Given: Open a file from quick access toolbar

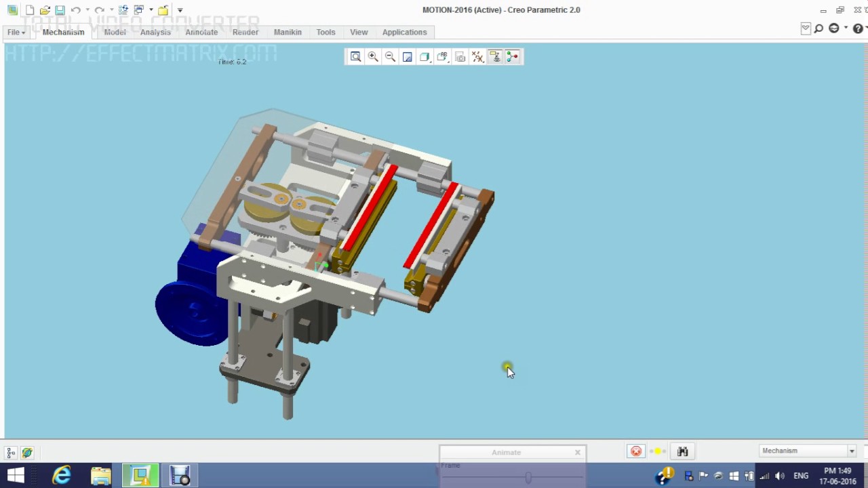Looking at the screenshot, I should point(45,10).
